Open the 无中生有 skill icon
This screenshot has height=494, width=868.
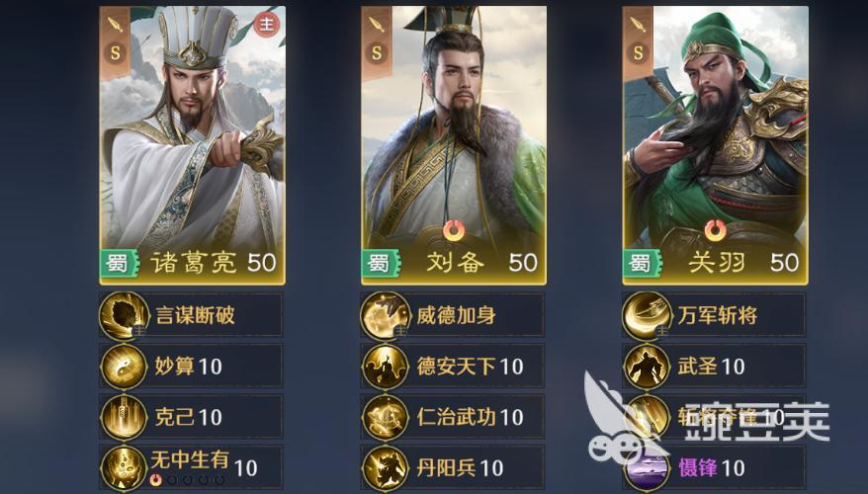click(124, 468)
